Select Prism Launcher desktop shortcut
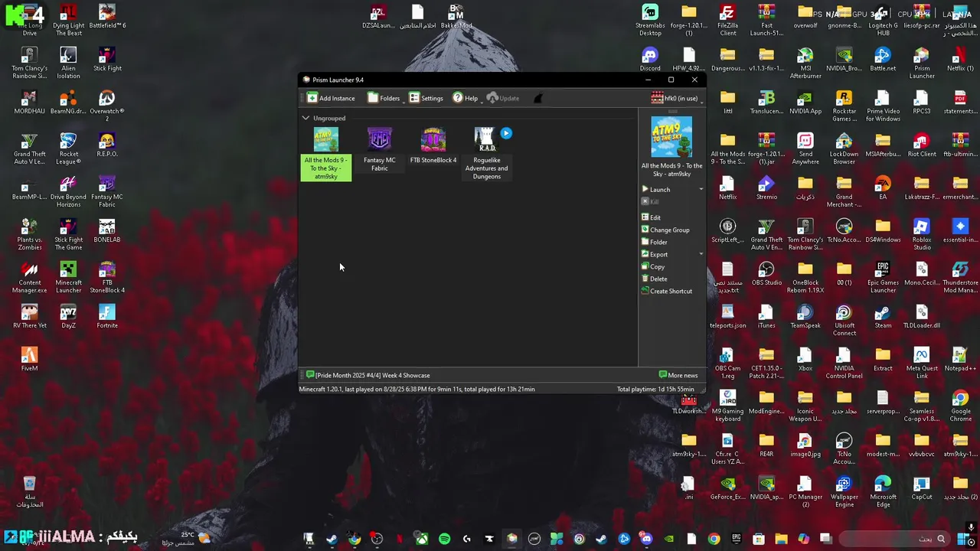The height and width of the screenshot is (551, 980). (x=922, y=64)
